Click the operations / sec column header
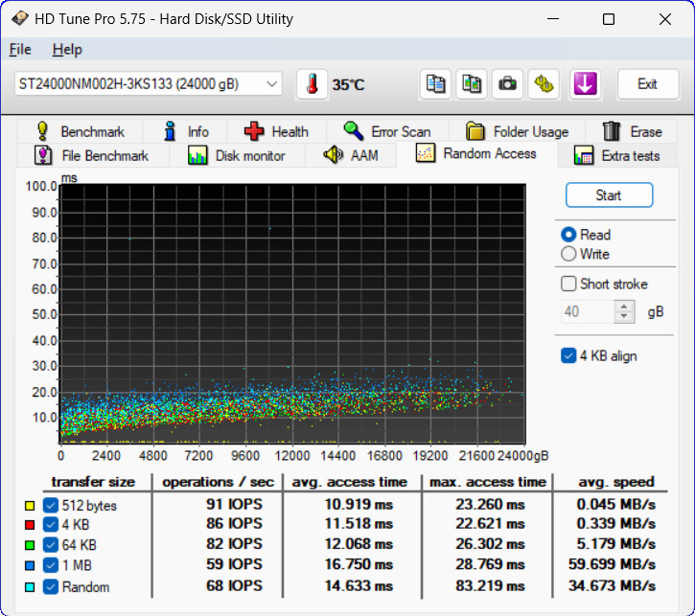The width and height of the screenshot is (695, 616). (218, 482)
